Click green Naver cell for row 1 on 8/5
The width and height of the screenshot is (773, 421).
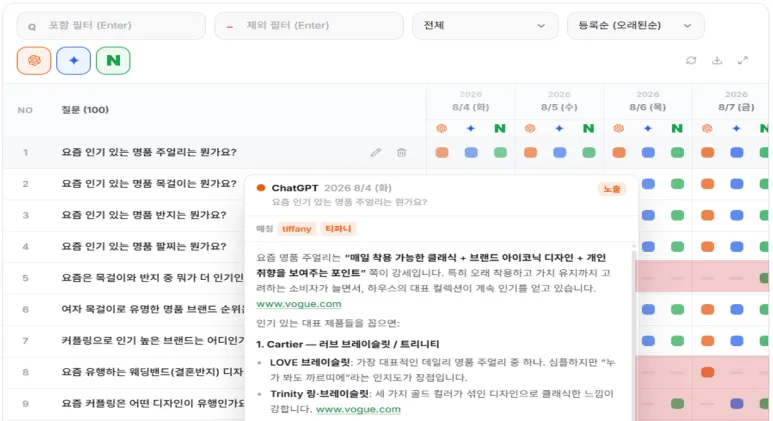tap(589, 152)
